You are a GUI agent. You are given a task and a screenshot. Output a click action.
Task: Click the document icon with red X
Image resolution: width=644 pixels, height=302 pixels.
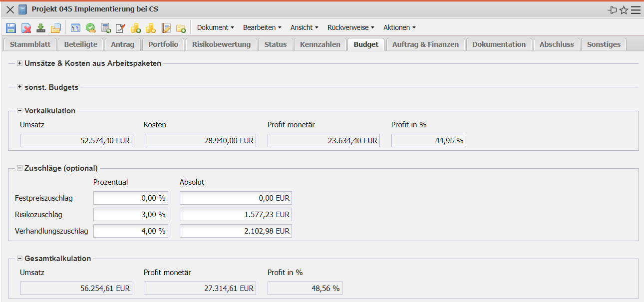[26, 28]
